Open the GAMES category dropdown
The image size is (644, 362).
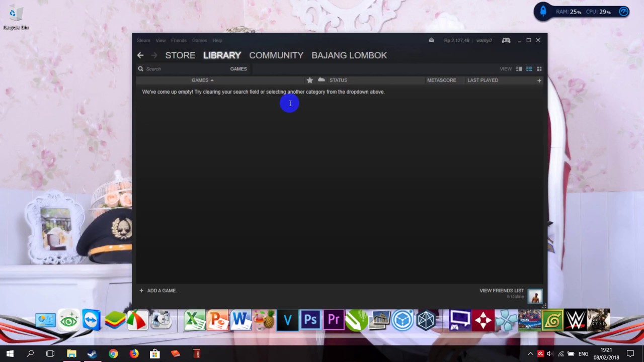238,69
